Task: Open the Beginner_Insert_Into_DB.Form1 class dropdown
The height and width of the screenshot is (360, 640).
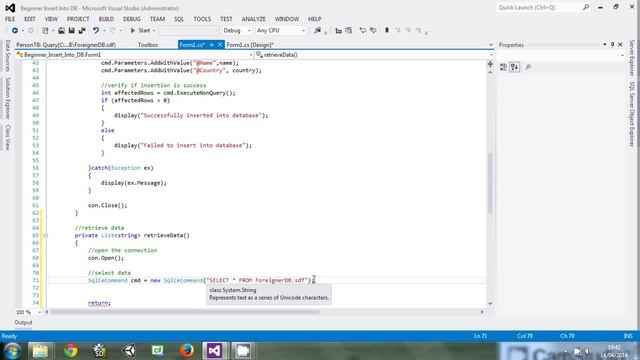Action: 135,55
